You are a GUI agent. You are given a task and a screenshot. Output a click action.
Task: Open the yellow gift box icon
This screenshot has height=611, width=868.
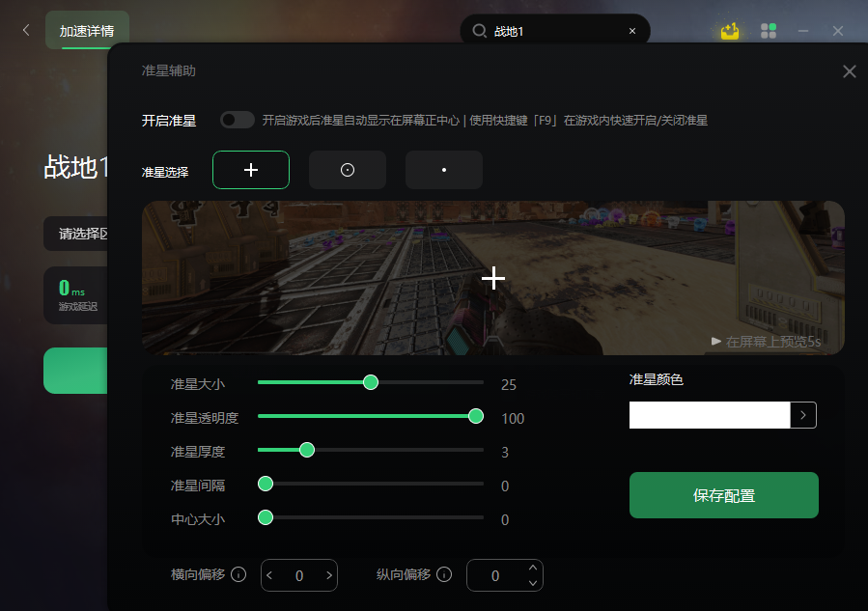click(730, 31)
